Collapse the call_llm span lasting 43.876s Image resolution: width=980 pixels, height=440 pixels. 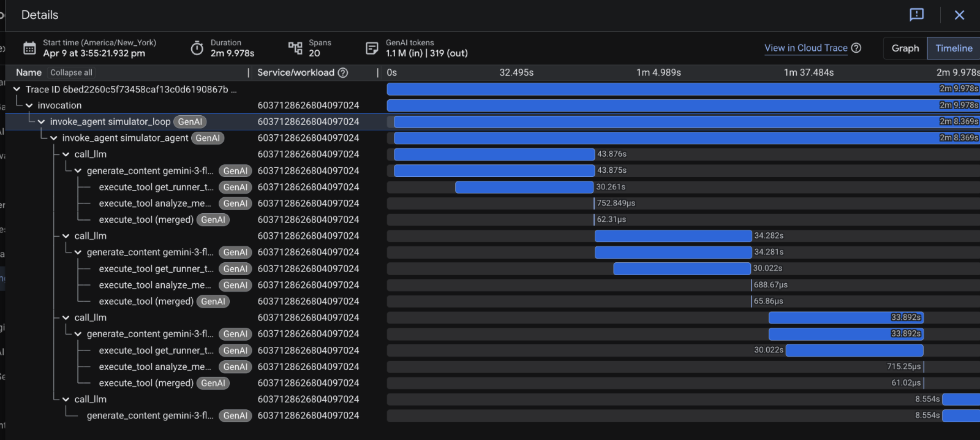(x=66, y=154)
